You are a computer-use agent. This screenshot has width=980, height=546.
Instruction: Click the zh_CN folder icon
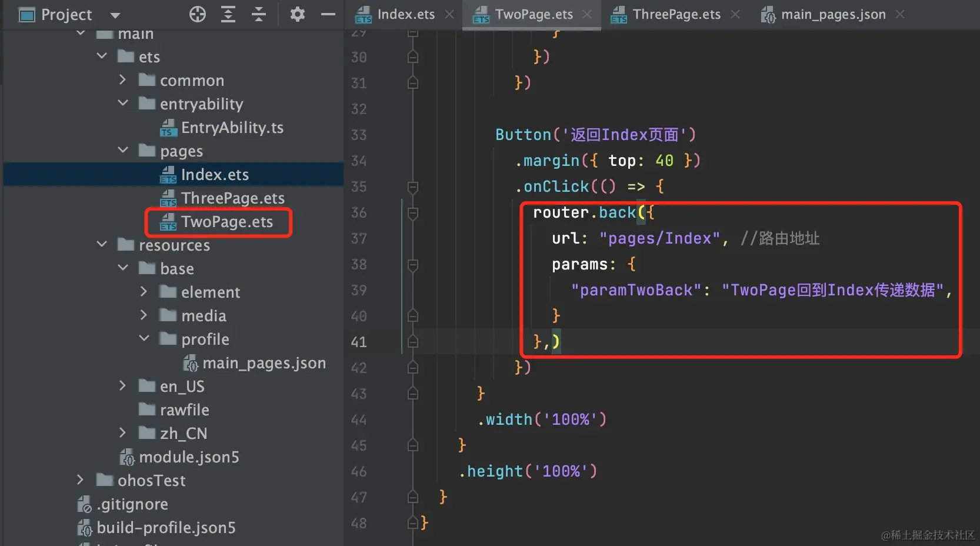[147, 432]
